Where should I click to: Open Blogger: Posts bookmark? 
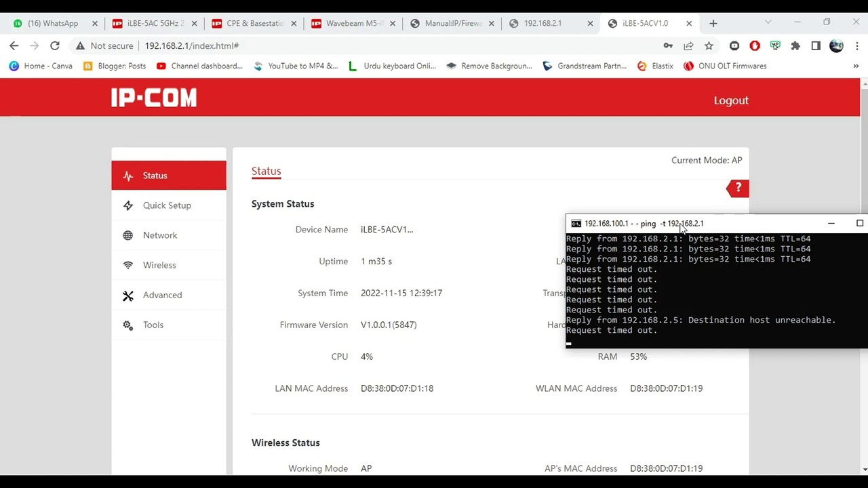tap(115, 66)
